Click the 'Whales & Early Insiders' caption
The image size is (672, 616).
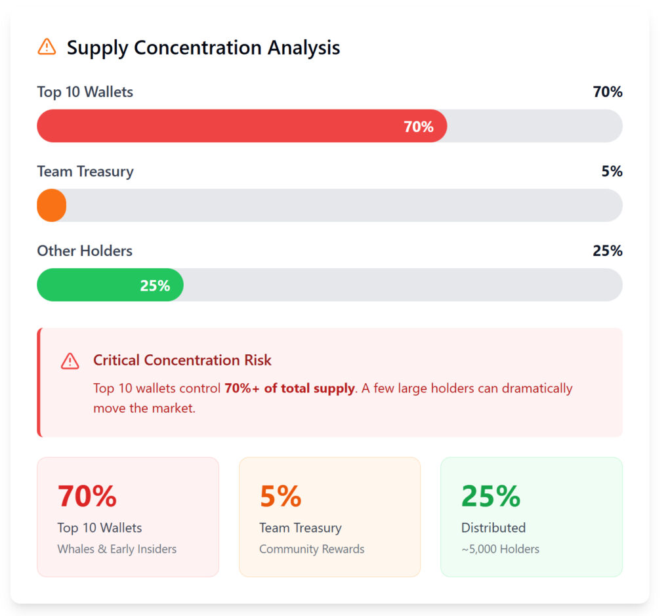tap(117, 549)
